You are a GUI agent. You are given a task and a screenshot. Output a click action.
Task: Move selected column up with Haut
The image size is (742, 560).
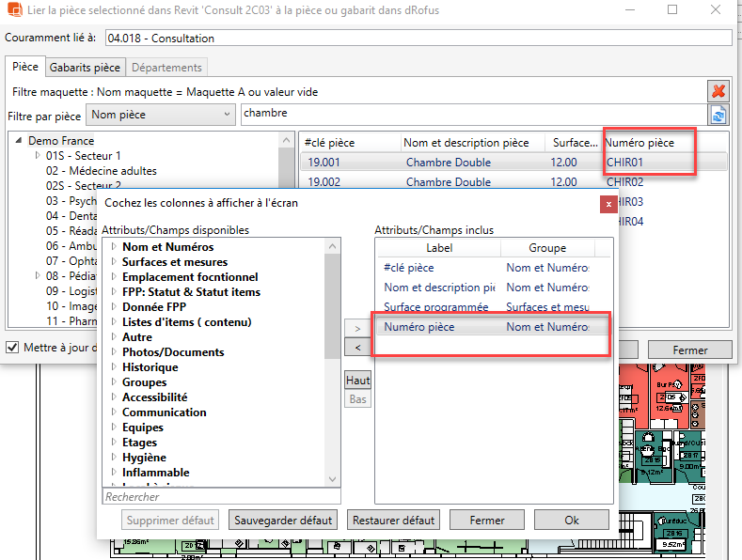coord(357,381)
